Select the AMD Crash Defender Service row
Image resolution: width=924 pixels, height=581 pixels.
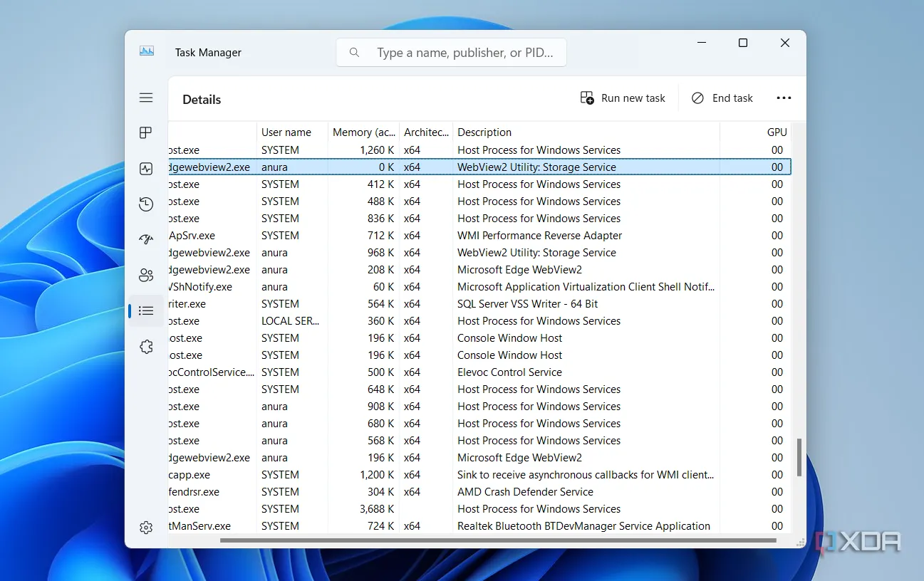[525, 492]
